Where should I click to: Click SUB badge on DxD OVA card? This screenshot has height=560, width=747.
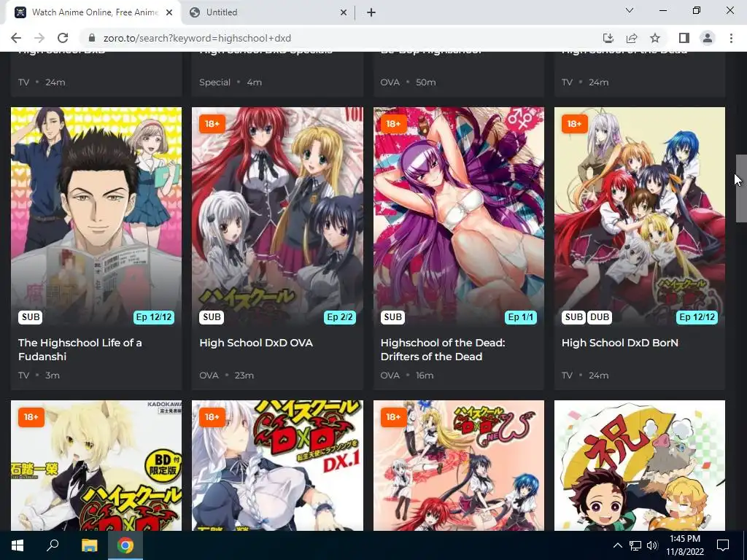pos(212,317)
